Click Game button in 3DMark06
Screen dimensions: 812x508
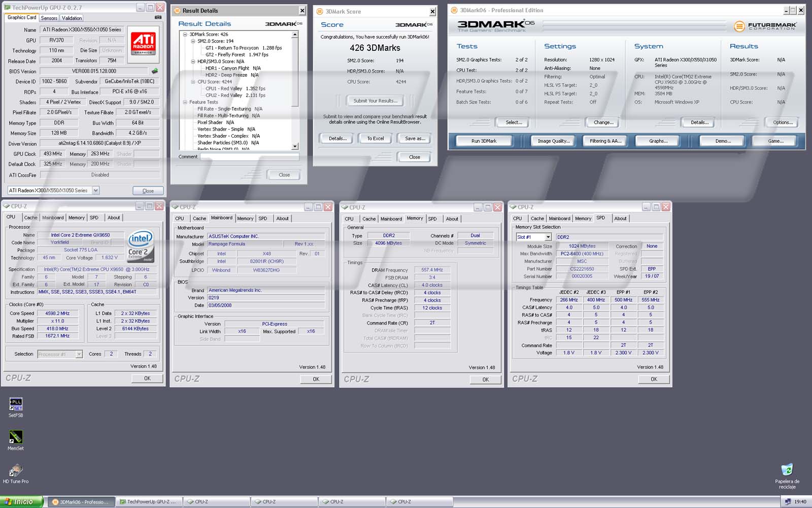click(x=775, y=141)
